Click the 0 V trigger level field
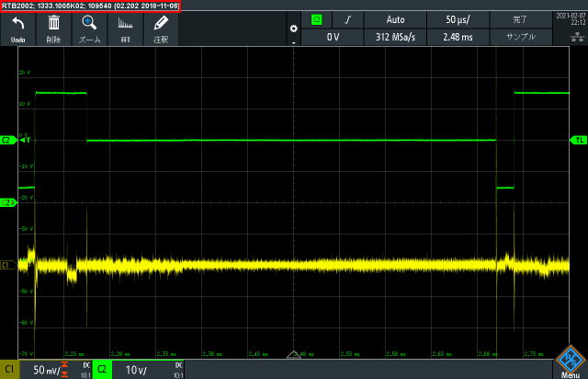 click(333, 37)
